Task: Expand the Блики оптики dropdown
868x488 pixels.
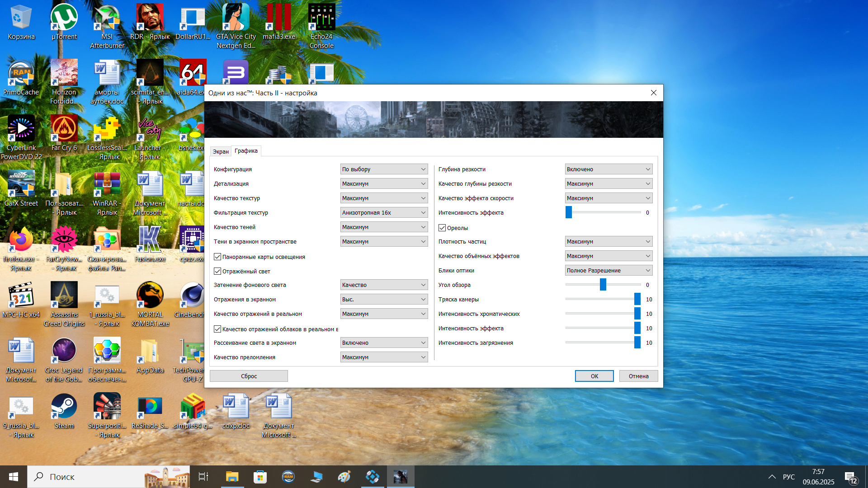Action: [609, 270]
